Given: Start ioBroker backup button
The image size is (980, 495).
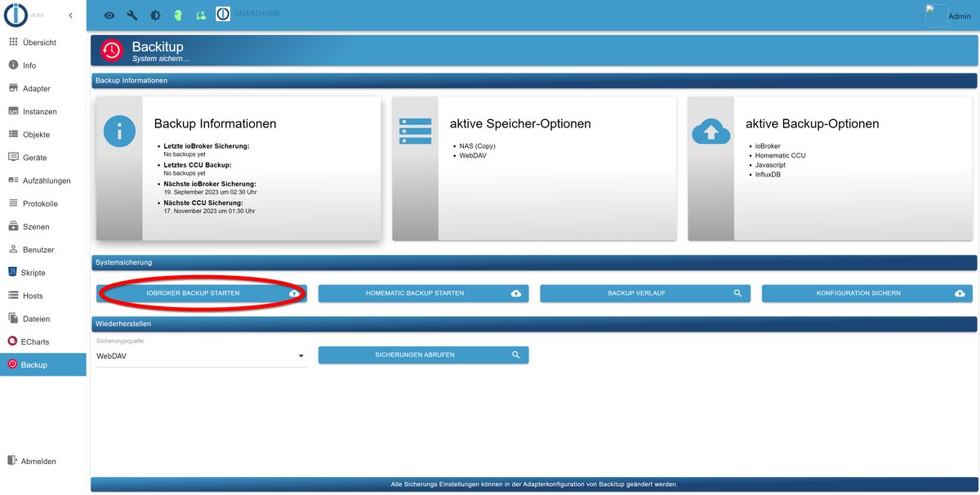Looking at the screenshot, I should pos(202,293).
